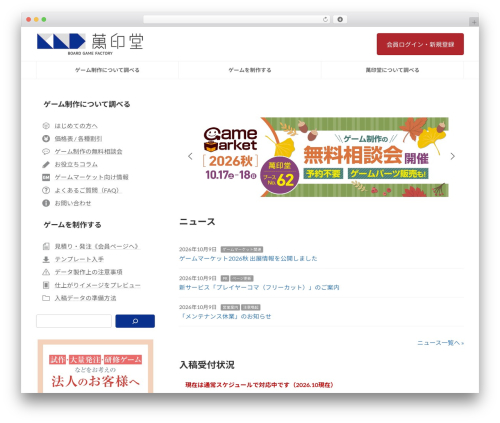The width and height of the screenshot is (500, 423).
Task: Click the GM icon for ゲームマーケット向け情報
Action: (x=46, y=177)
